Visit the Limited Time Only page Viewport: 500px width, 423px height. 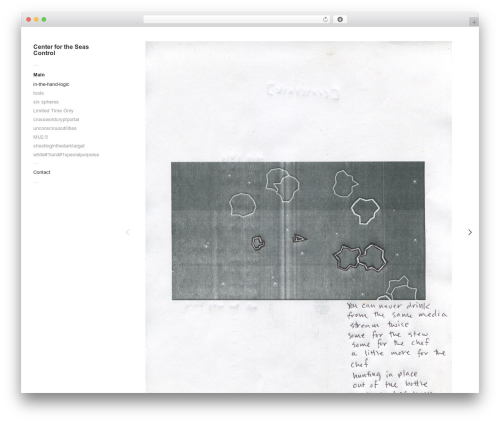pyautogui.click(x=53, y=110)
